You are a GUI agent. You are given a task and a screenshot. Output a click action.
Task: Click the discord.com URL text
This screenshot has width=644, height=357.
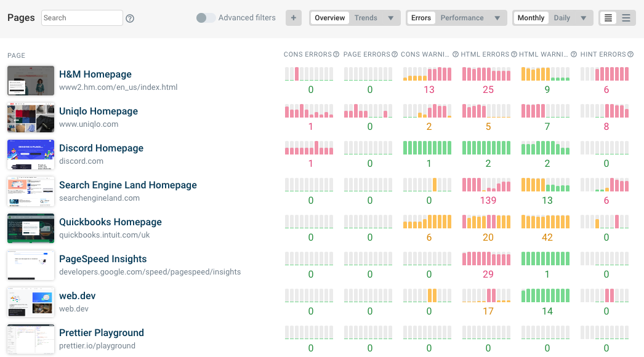pyautogui.click(x=81, y=161)
